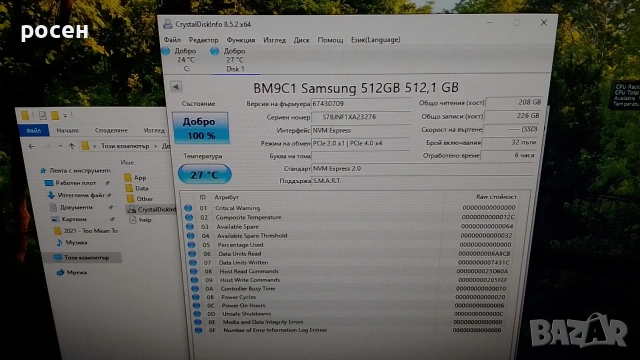Click the 27 °C temperature button
This screenshot has height=360, width=640.
point(204,175)
